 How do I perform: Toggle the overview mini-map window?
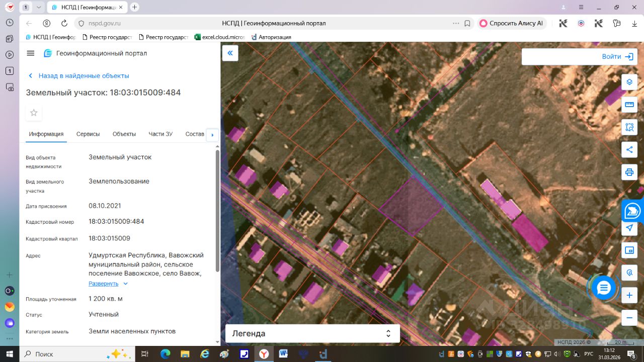coord(629,250)
